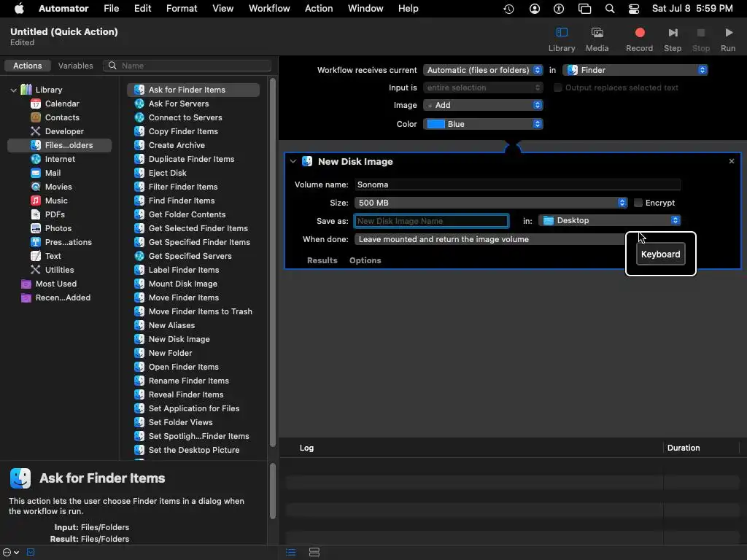
Task: Open the Color Blue swatch dropdown
Action: 483,124
